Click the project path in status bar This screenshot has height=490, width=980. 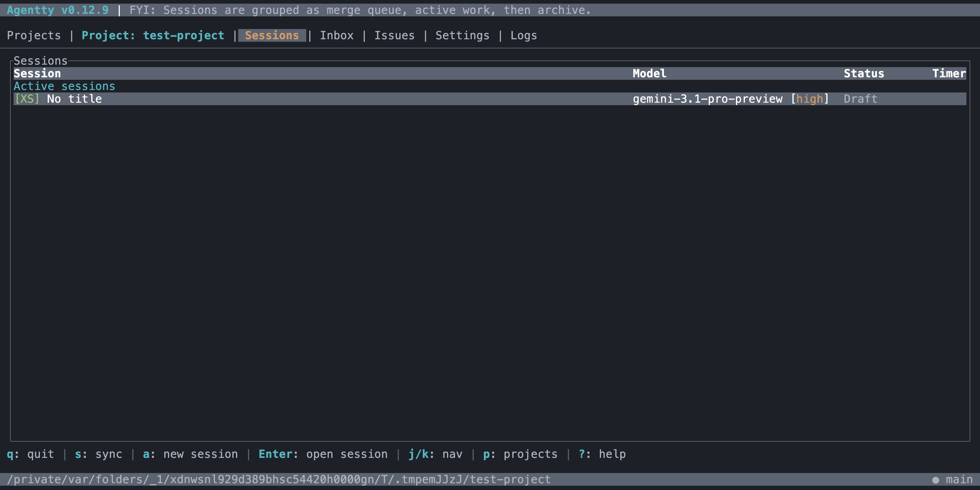pyautogui.click(x=279, y=479)
